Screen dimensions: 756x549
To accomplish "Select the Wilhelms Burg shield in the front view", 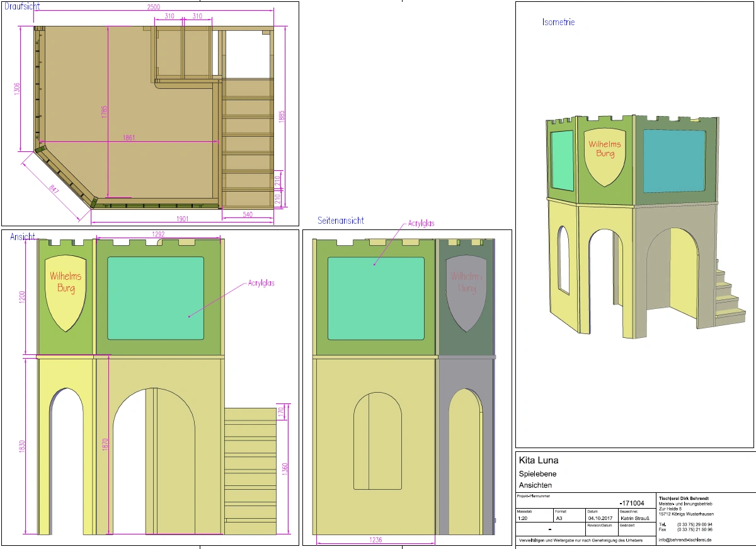I will 66,292.
